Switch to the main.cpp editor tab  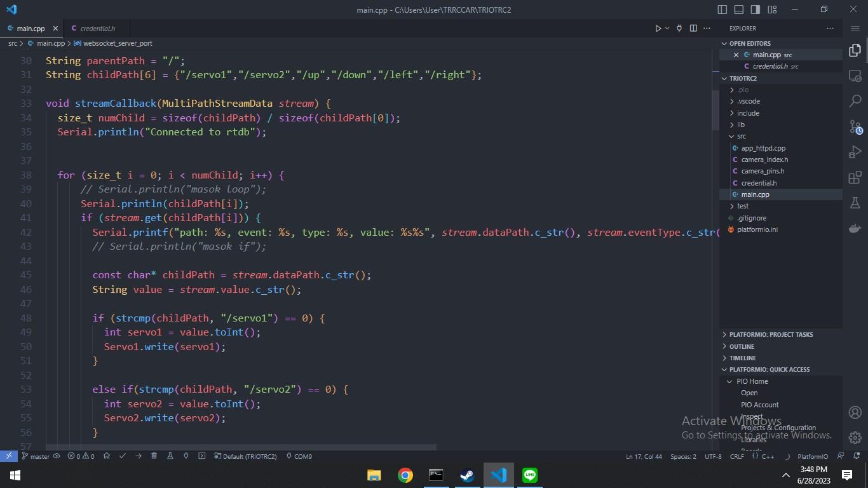click(x=31, y=29)
